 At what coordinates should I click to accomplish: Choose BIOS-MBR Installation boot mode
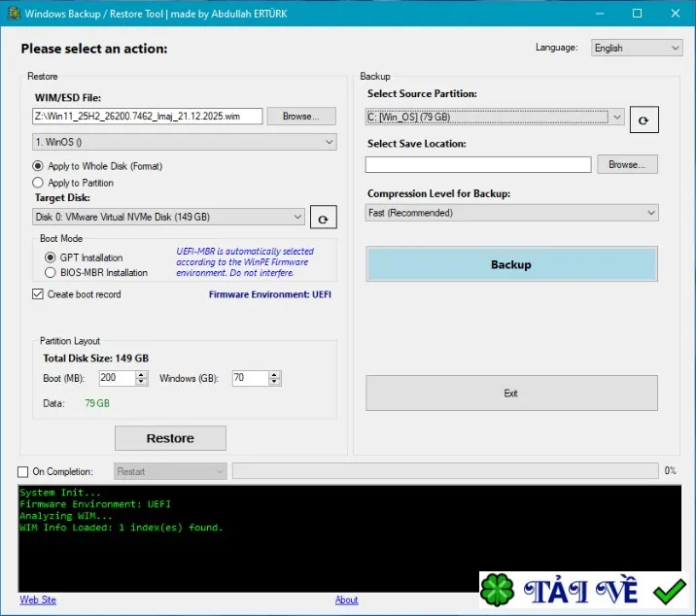coord(51,272)
